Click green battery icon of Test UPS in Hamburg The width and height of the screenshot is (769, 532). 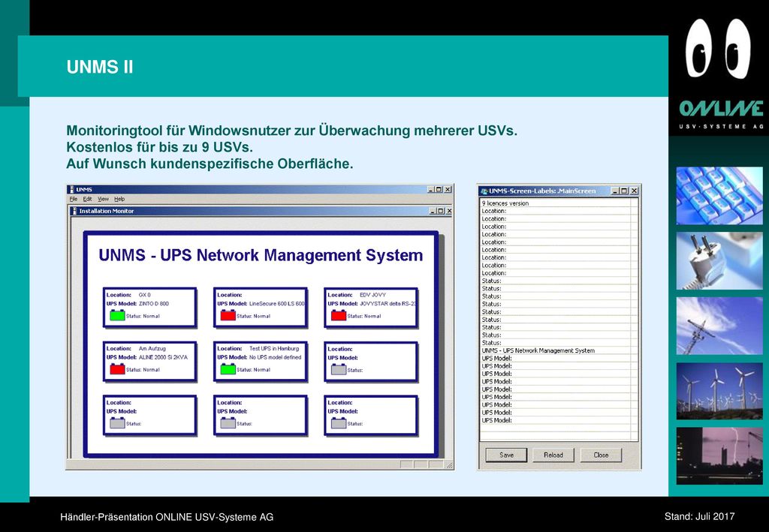228,369
